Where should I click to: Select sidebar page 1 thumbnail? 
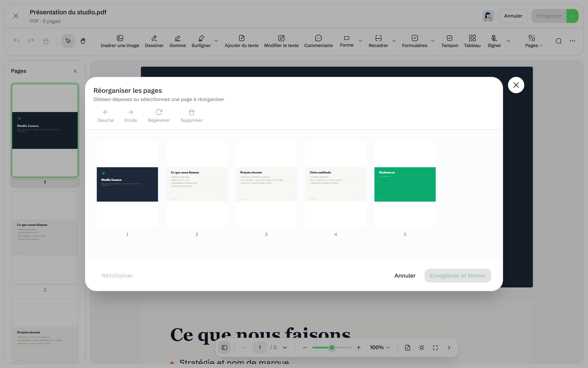click(45, 130)
